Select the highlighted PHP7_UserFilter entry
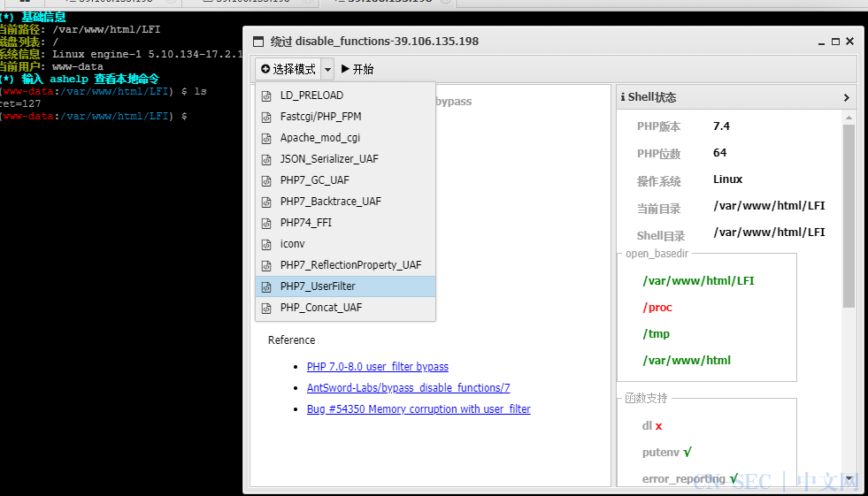 tap(345, 286)
